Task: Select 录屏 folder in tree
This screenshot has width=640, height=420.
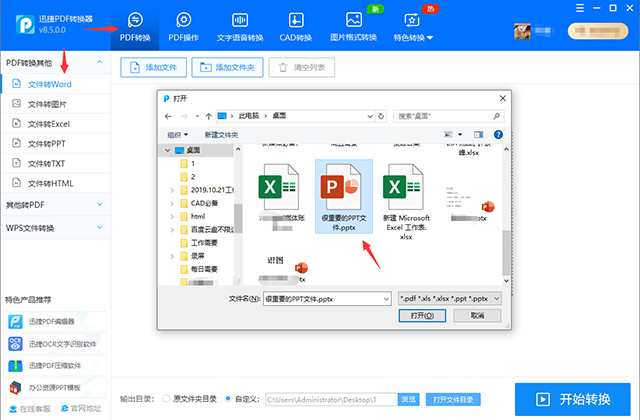Action: (x=192, y=256)
